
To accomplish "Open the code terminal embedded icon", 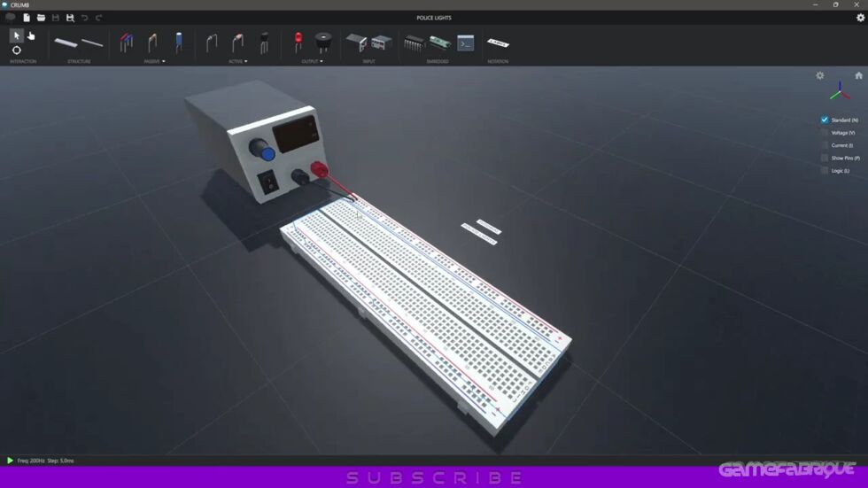I will (466, 43).
